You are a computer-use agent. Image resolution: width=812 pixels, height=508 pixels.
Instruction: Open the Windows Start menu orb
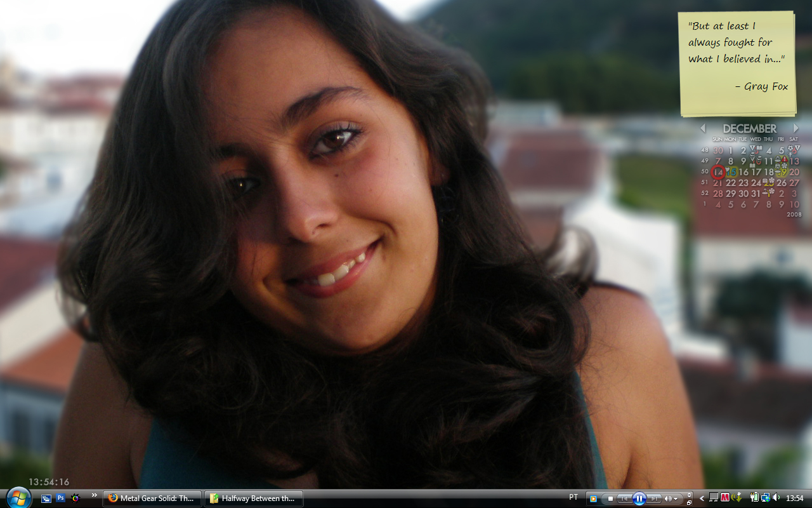(x=18, y=497)
